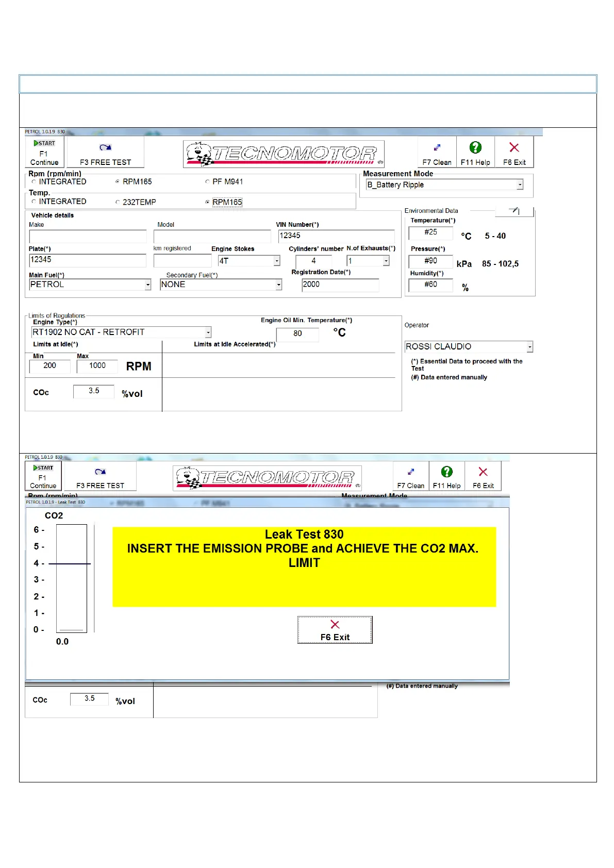Click idle Max RPM field 1000
The image size is (614, 868).
97,366
